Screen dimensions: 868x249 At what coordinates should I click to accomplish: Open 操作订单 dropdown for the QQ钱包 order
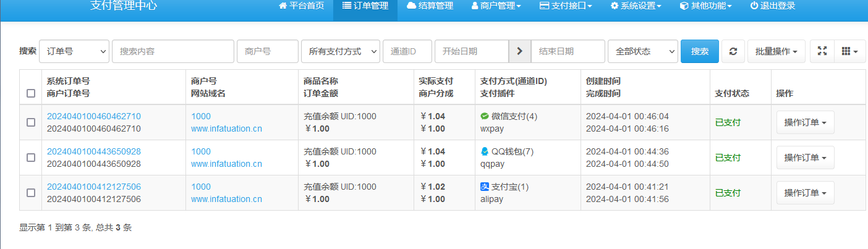click(x=805, y=158)
